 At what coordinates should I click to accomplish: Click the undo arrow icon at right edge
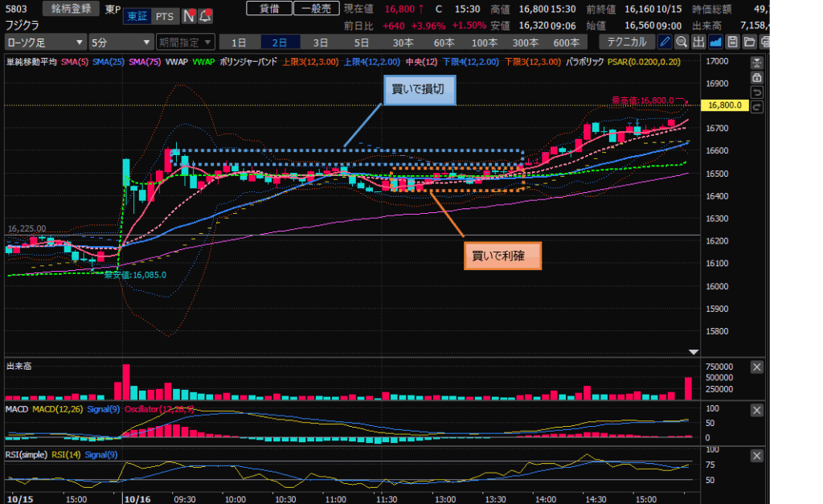coord(756,93)
